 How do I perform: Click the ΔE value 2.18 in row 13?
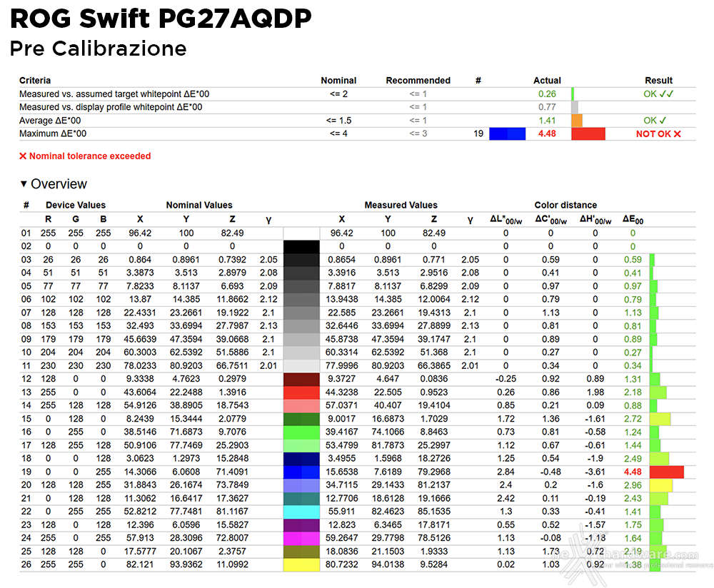pos(633,392)
